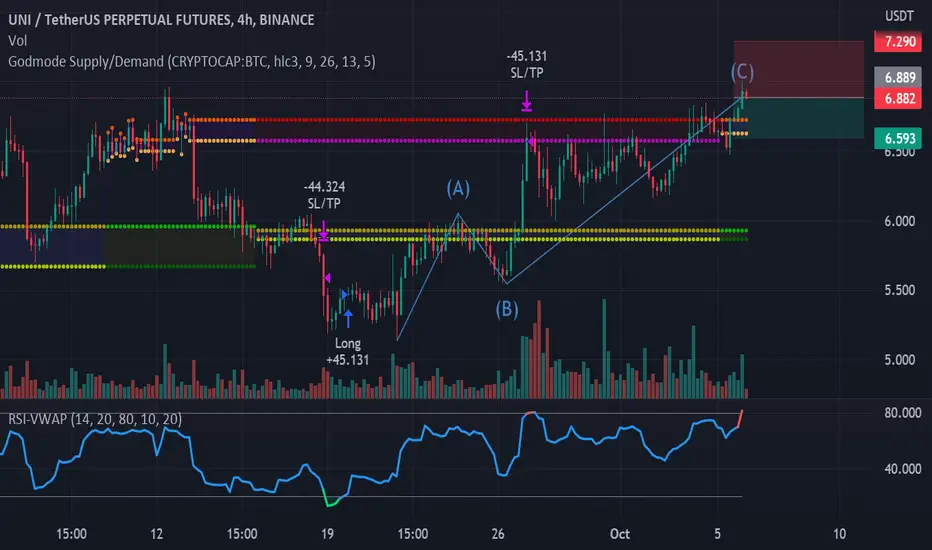
Task: Click the 26 date label on time axis
Action: pyautogui.click(x=498, y=534)
